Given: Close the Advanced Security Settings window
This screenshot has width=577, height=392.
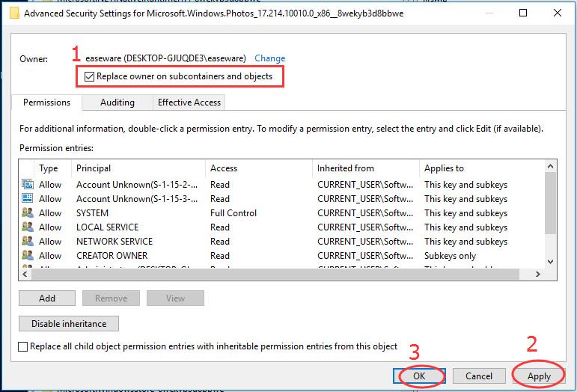Looking at the screenshot, I should (558, 13).
